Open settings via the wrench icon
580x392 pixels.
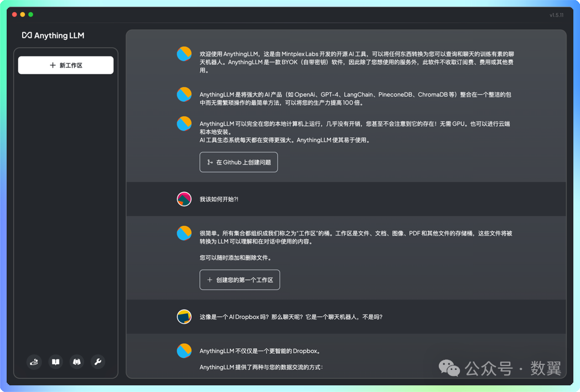click(98, 362)
